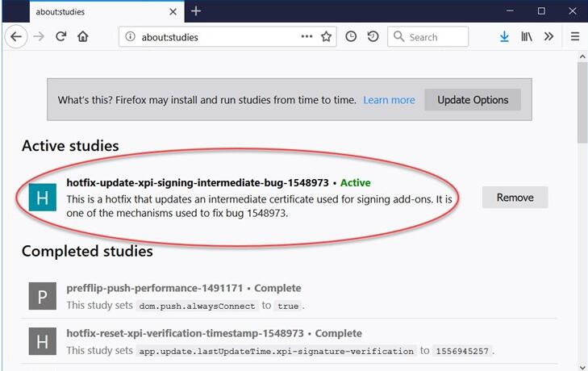This screenshot has width=588, height=371.
Task: Click the synced tabs toolbar icon
Action: [373, 36]
